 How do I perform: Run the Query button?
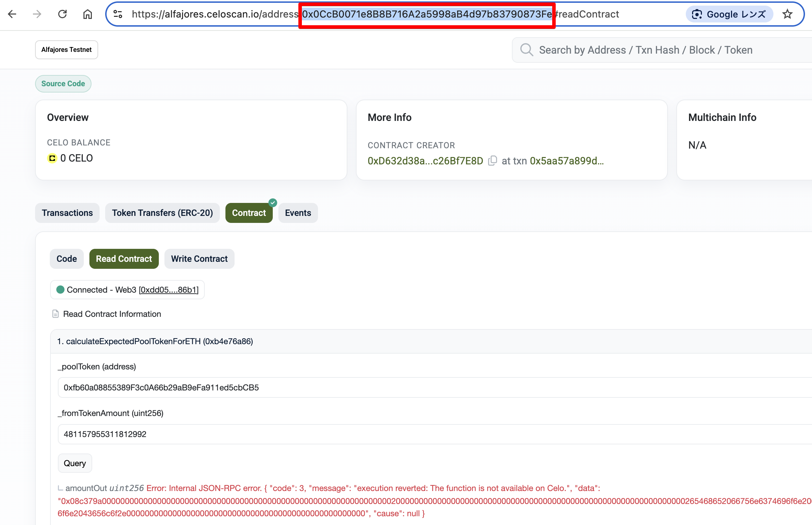tap(75, 463)
